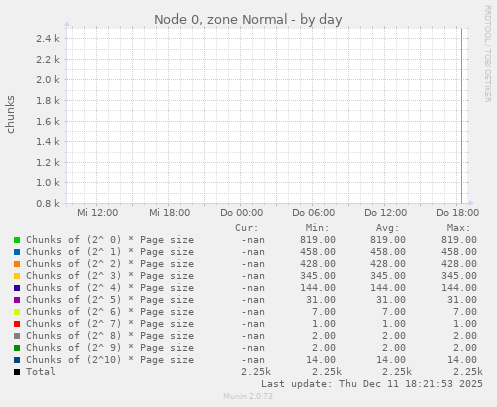
Task: Click the navy swatch for 2^10 chunks
Action: click(17, 360)
